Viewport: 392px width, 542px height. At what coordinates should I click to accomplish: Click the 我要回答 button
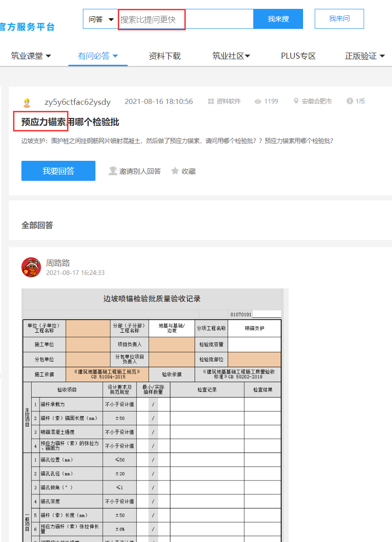[x=58, y=171]
